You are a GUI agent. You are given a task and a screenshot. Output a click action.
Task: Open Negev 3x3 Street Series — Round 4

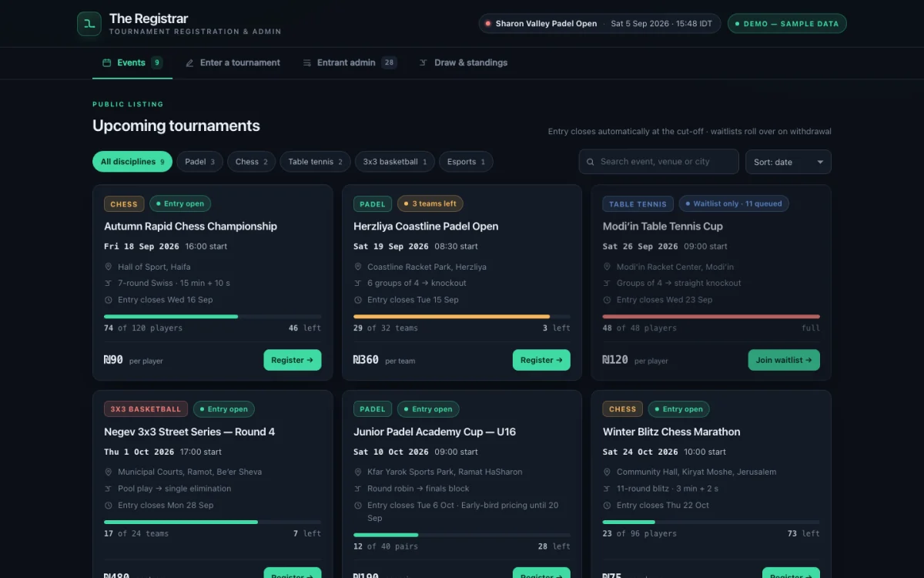tap(189, 432)
